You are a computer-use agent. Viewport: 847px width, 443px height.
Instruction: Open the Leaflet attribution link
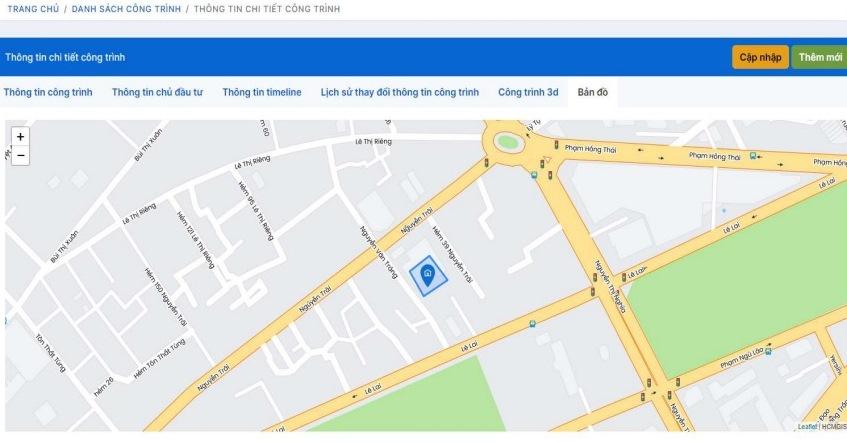[806, 427]
